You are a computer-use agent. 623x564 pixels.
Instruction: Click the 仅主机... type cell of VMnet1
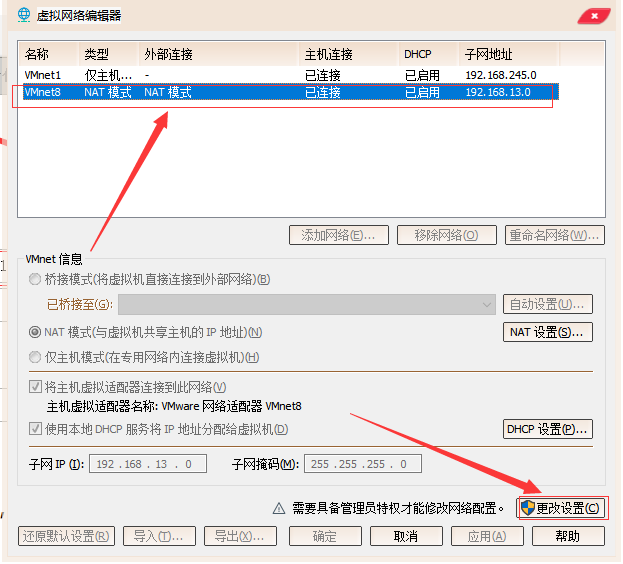(x=108, y=75)
